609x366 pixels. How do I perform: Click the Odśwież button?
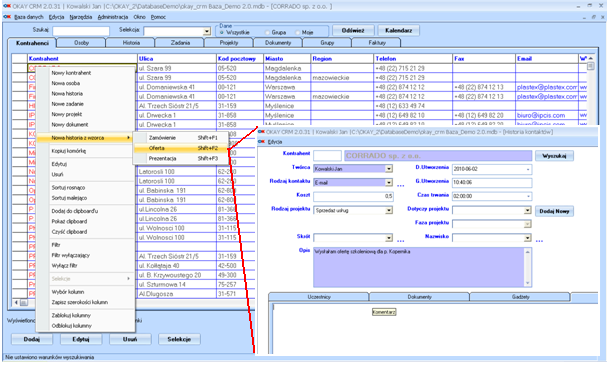(x=353, y=30)
